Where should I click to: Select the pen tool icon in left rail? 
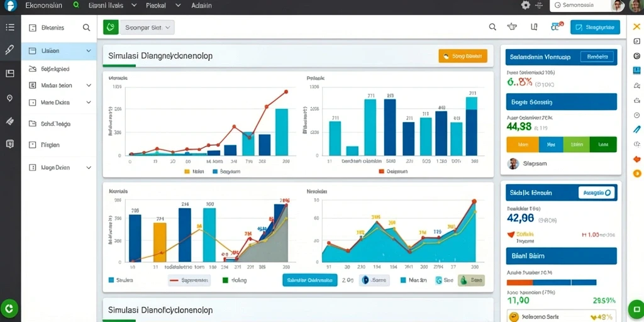point(10,50)
